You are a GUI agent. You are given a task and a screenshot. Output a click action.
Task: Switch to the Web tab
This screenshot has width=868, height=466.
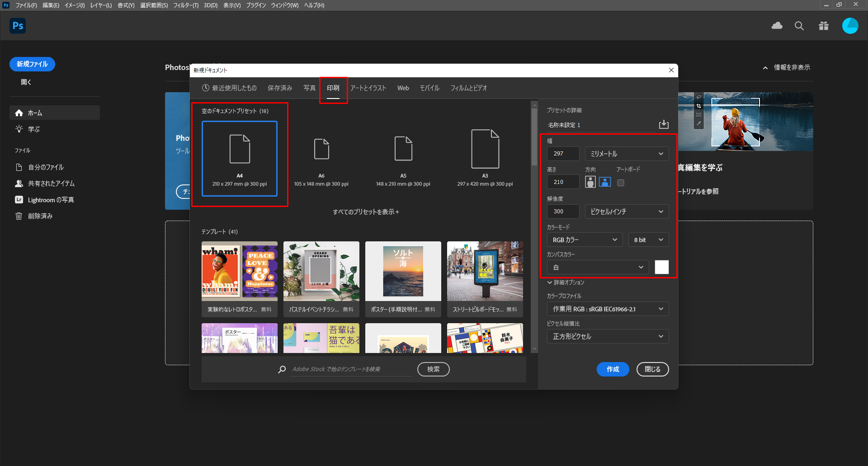[x=403, y=88]
